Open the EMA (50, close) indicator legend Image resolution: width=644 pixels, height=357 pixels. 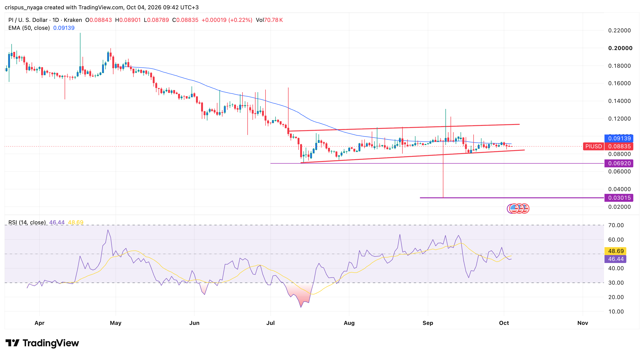pos(29,28)
